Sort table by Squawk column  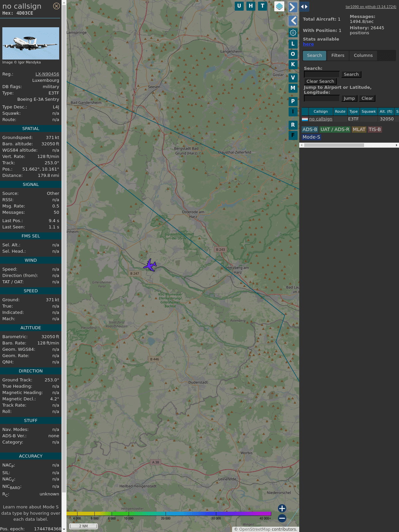(369, 111)
